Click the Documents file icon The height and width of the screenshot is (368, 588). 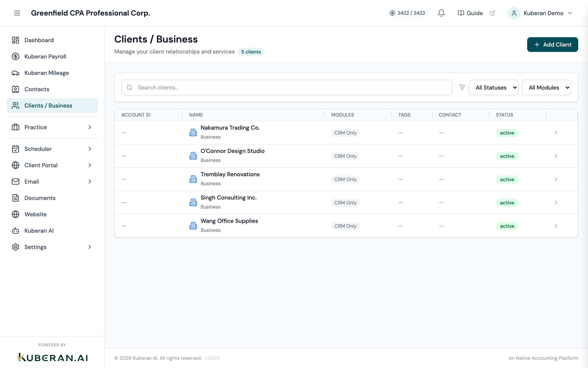point(16,198)
